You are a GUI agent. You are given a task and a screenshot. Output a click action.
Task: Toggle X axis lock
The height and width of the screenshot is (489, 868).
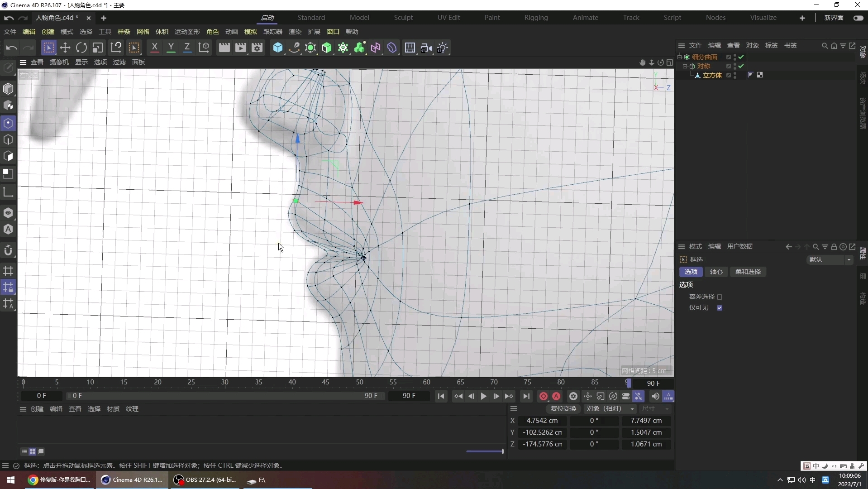coord(154,48)
